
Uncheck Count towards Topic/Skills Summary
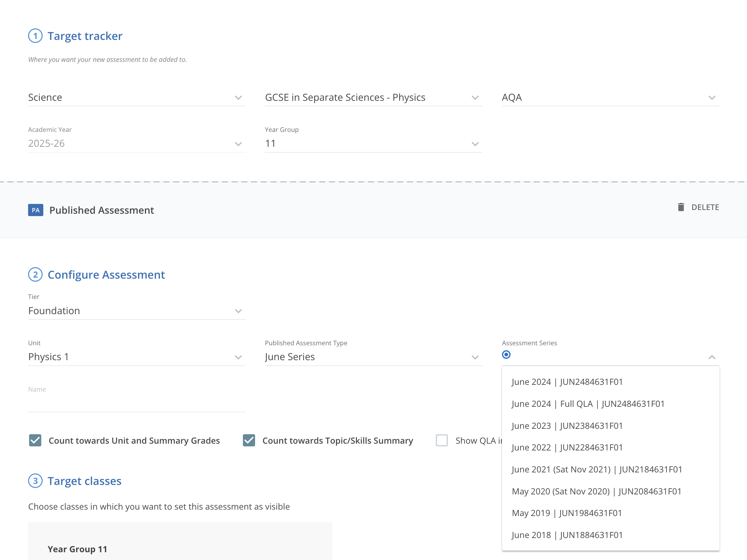click(x=249, y=440)
